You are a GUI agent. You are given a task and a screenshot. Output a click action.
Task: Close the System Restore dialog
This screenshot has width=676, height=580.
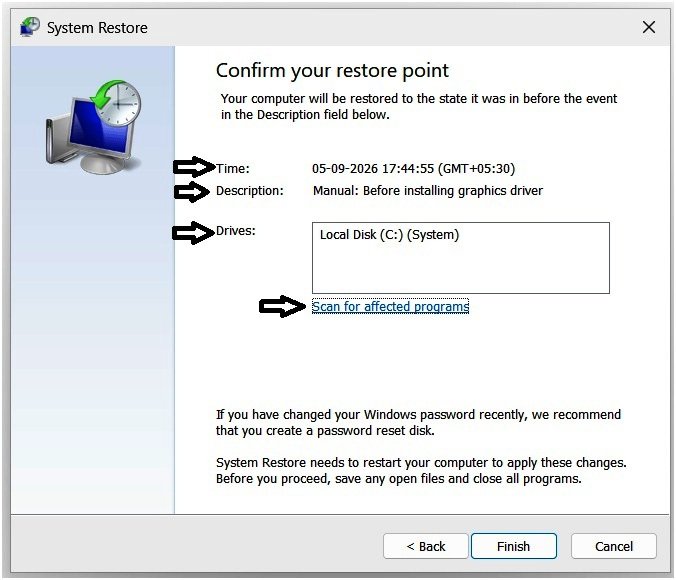click(648, 27)
